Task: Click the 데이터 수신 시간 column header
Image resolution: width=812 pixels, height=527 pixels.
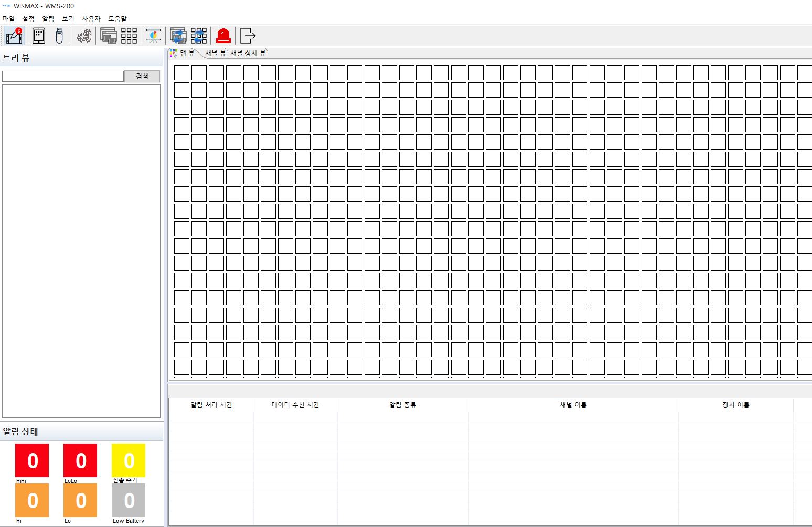Action: [295, 405]
